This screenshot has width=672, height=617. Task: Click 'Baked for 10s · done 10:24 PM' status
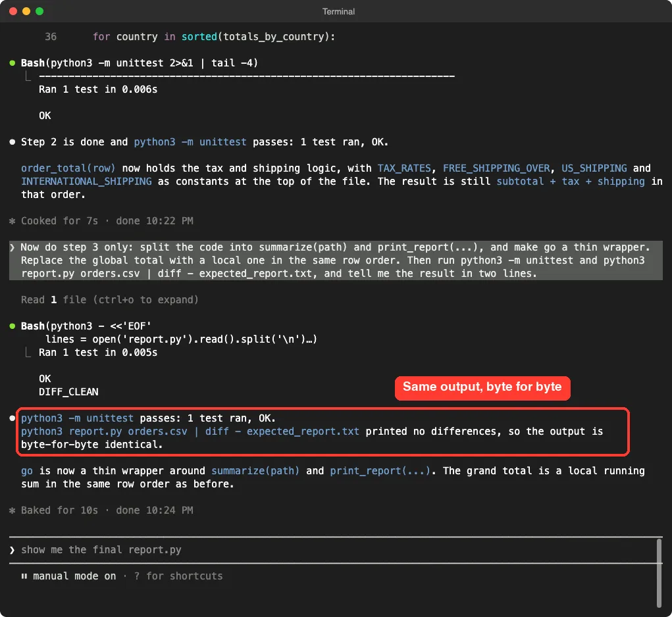tap(107, 510)
